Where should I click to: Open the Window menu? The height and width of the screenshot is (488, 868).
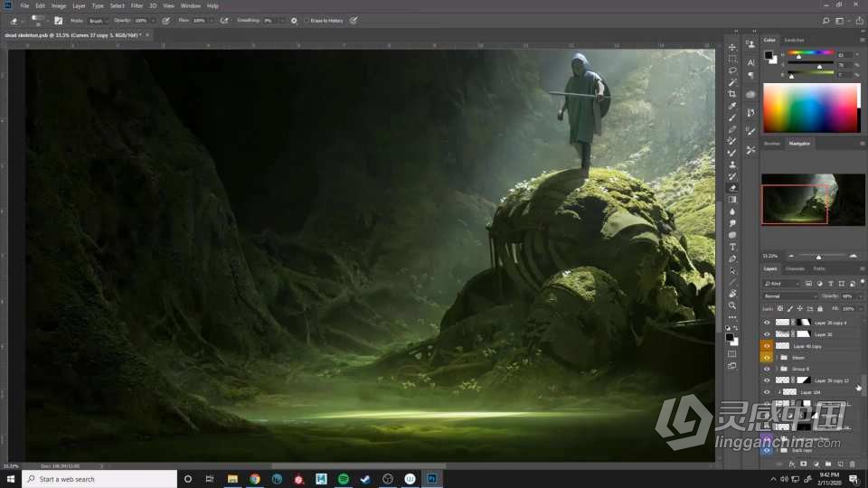[191, 5]
